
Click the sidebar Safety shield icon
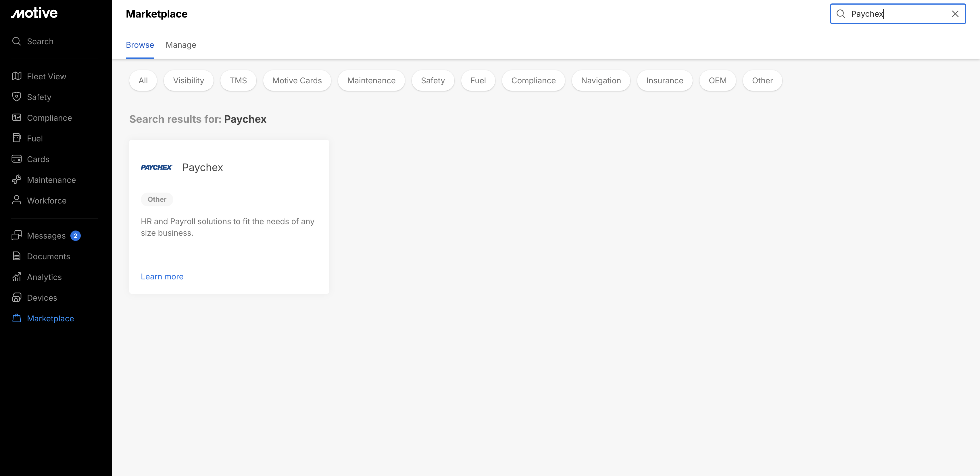16,97
